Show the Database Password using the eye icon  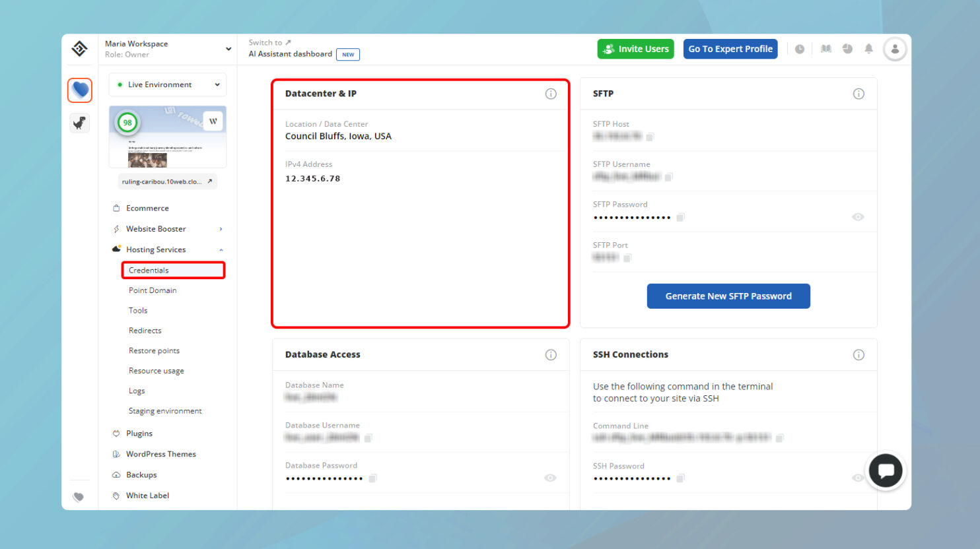550,478
